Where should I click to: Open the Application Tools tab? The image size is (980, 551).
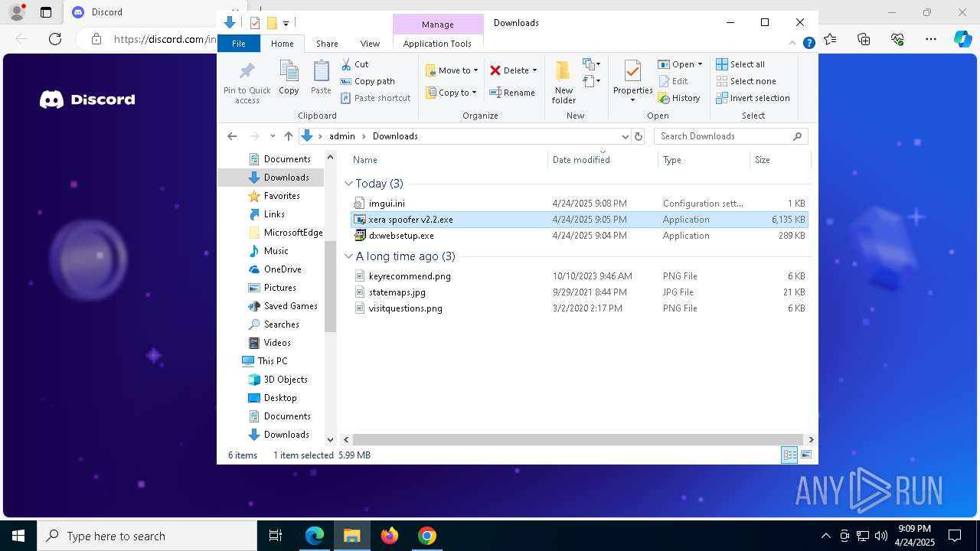(437, 44)
